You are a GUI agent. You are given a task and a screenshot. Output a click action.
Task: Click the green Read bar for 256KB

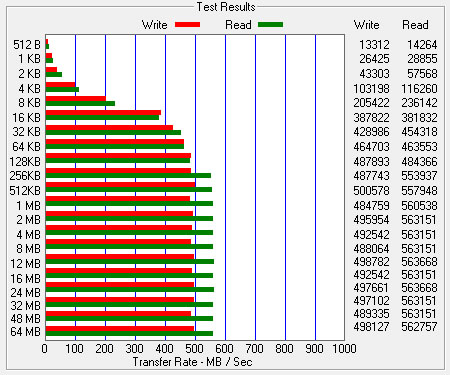click(128, 175)
